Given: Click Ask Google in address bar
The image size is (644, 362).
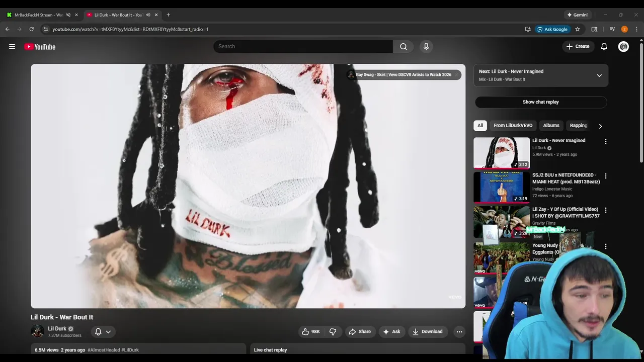Looking at the screenshot, I should click(552, 29).
